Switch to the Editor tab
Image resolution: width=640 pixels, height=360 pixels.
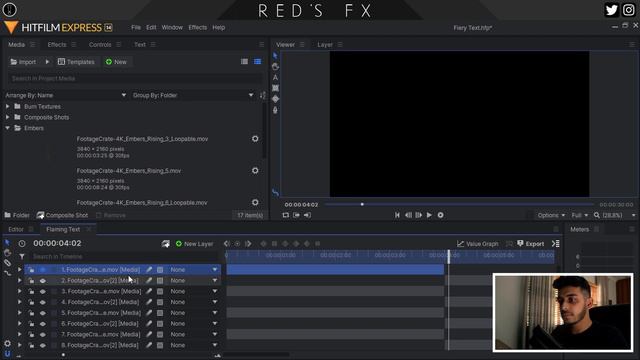pyautogui.click(x=16, y=229)
